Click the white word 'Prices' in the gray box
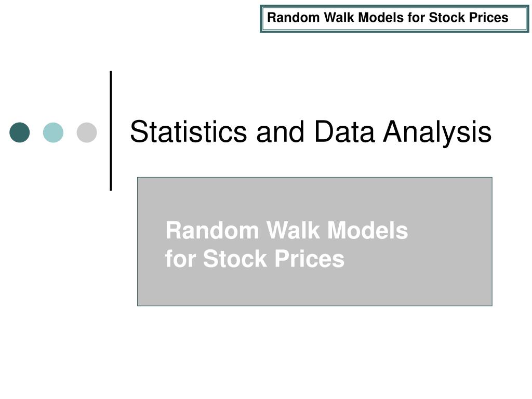 (309, 260)
